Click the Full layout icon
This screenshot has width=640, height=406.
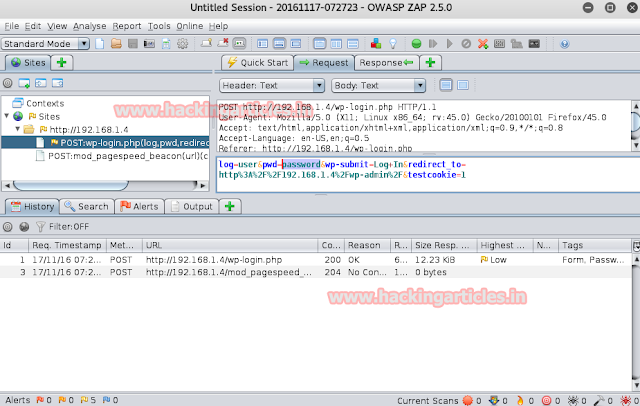pos(296,44)
